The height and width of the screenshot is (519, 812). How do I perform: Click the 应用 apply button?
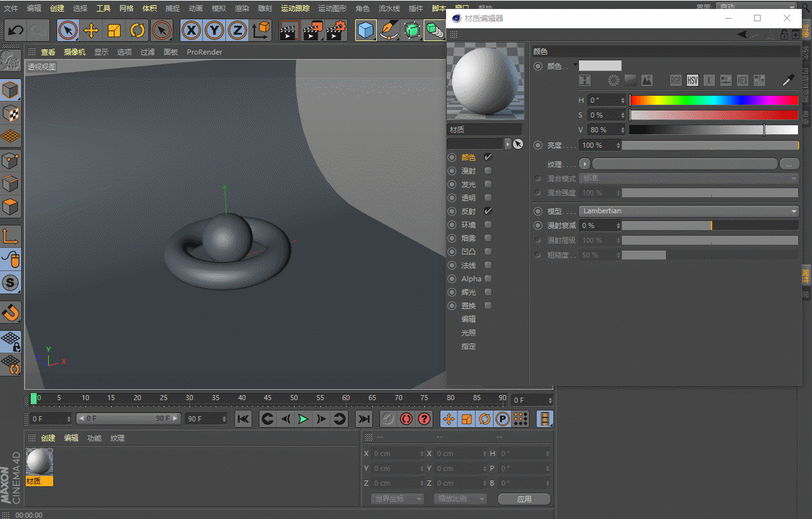pos(524,499)
